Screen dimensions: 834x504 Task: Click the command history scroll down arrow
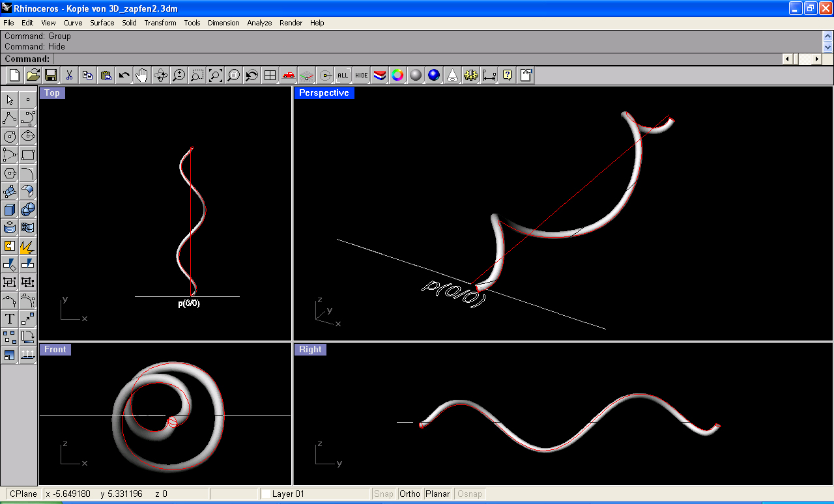[828, 47]
